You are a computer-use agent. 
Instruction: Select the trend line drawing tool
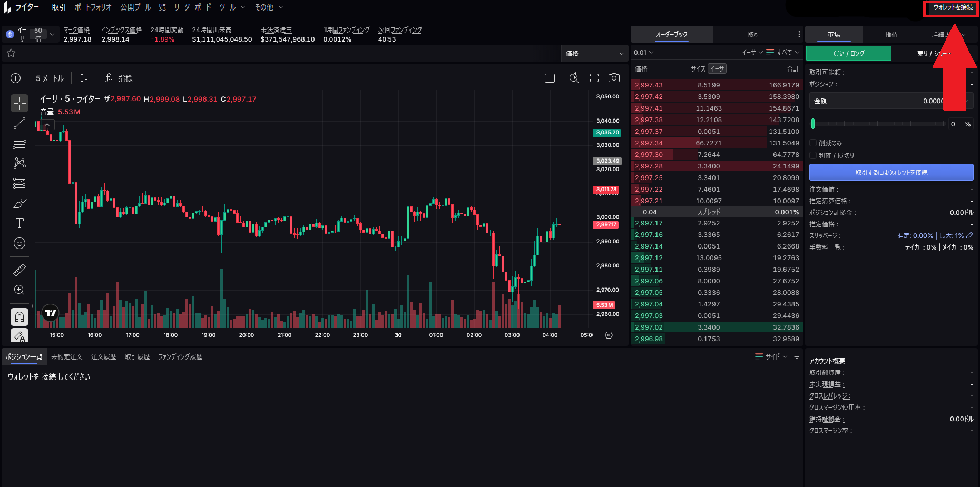coord(19,124)
